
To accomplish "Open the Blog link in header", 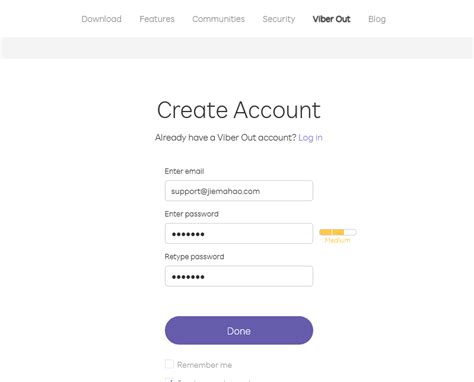I will pos(377,19).
